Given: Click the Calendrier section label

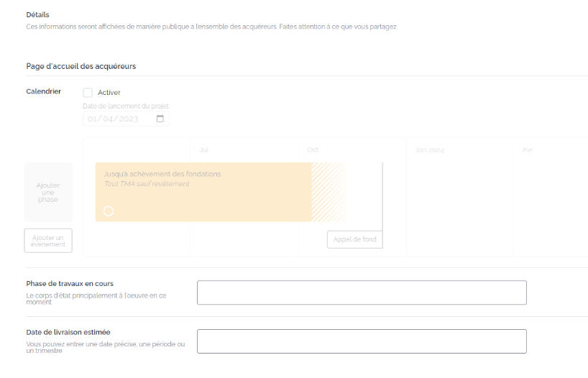Looking at the screenshot, I should (44, 91).
